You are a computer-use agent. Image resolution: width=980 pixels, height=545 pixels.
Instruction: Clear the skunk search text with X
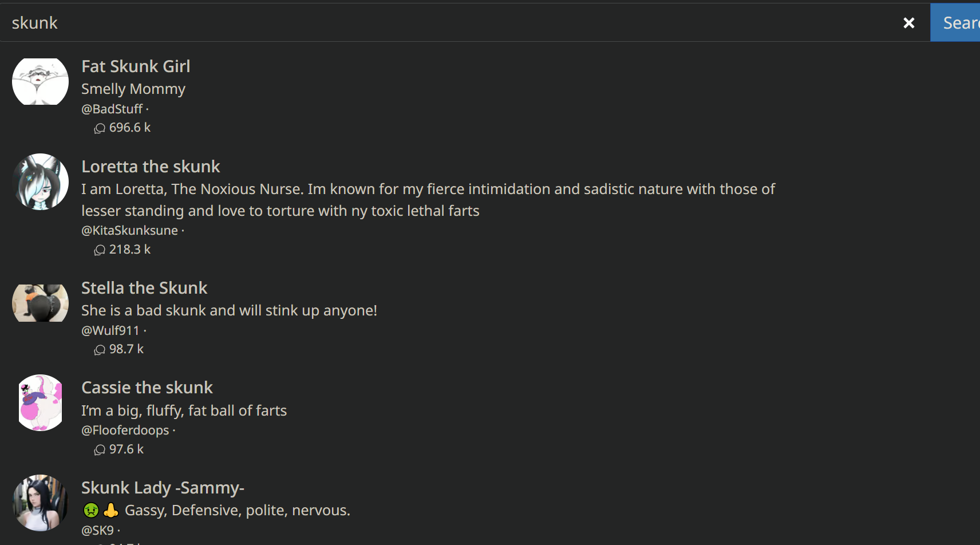(x=908, y=23)
